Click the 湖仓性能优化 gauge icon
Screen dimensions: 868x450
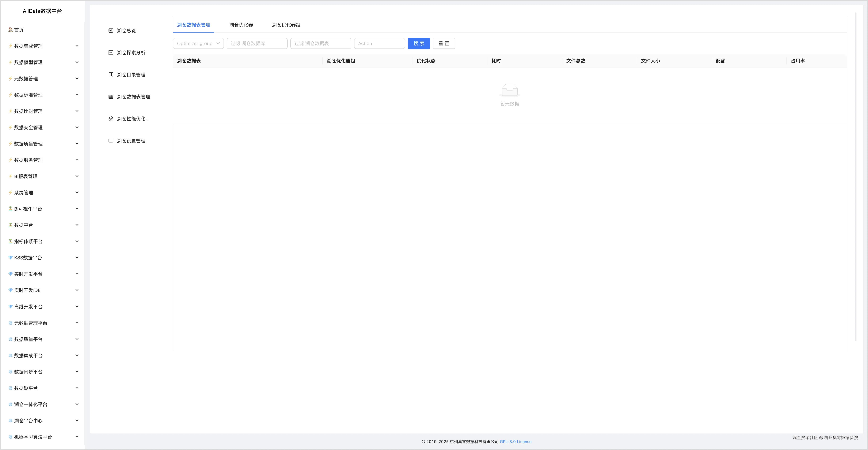pyautogui.click(x=111, y=119)
